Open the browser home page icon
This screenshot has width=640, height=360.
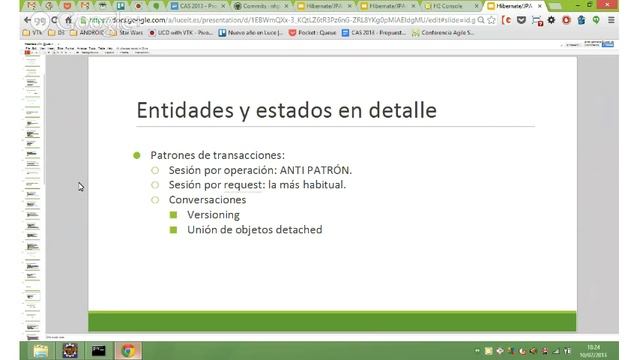tap(69, 20)
